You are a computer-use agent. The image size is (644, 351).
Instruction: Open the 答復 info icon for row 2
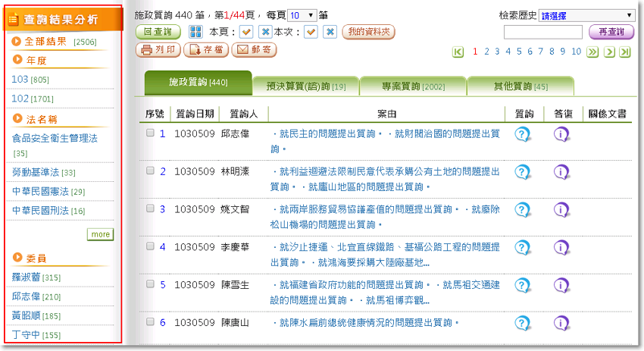pyautogui.click(x=561, y=172)
